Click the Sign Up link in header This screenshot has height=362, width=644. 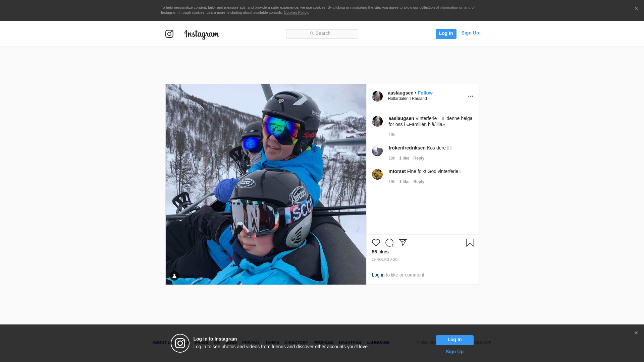click(x=470, y=33)
